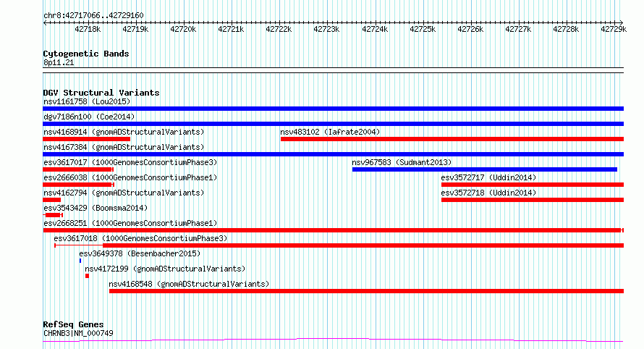Open esv2666038 (1000GenomesConsortiumPhase1) label
This screenshot has width=644, height=349.
click(x=130, y=177)
